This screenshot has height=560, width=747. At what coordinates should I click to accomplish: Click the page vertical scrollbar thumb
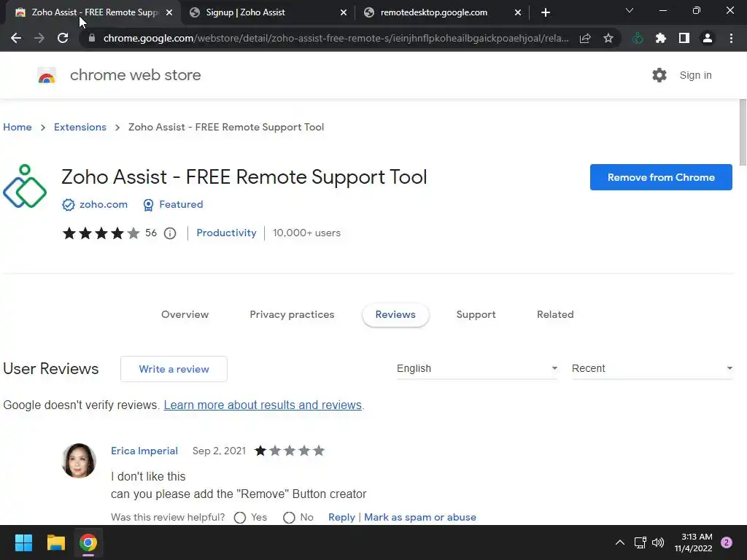pyautogui.click(x=743, y=133)
